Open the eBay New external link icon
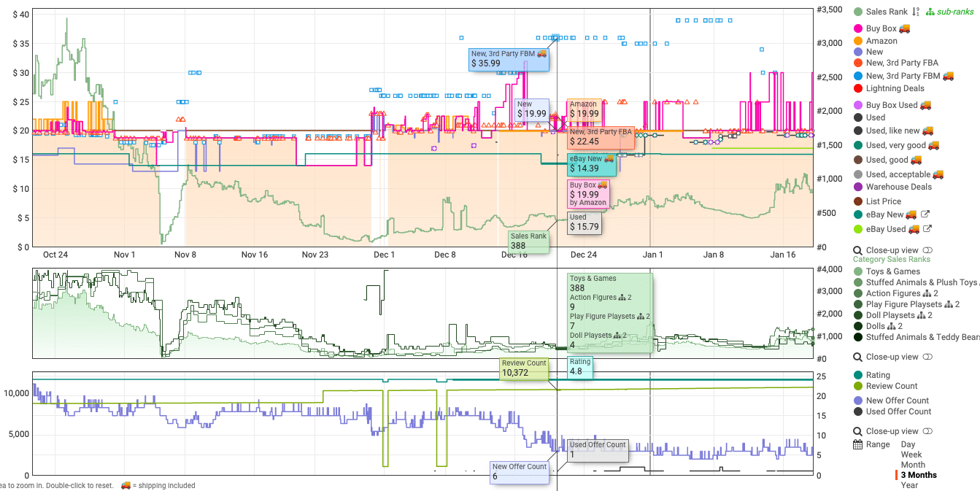 click(x=925, y=214)
